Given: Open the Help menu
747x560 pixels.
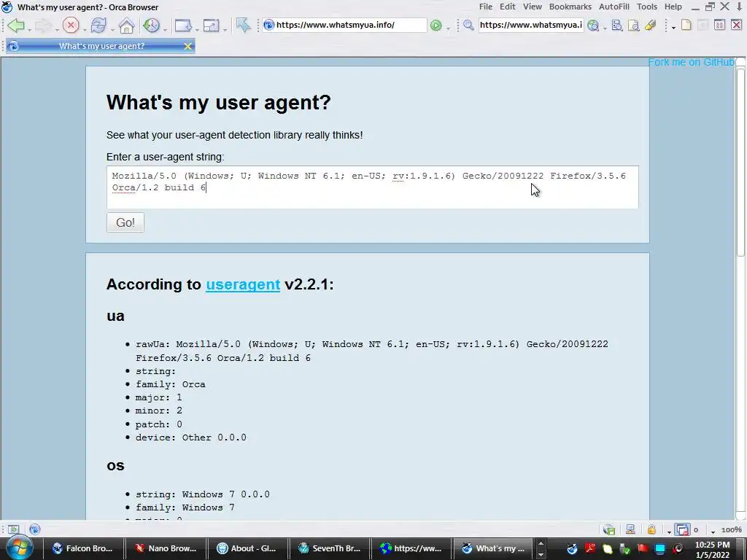Looking at the screenshot, I should coord(673,7).
